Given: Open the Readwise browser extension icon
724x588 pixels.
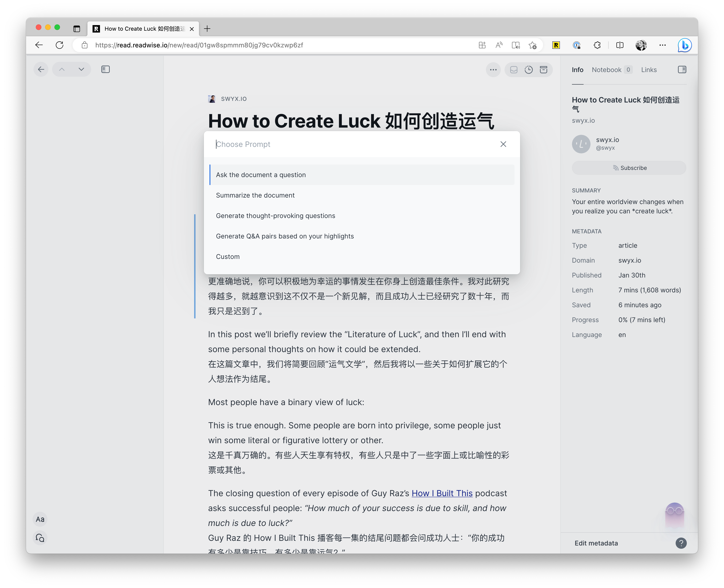Looking at the screenshot, I should (556, 45).
